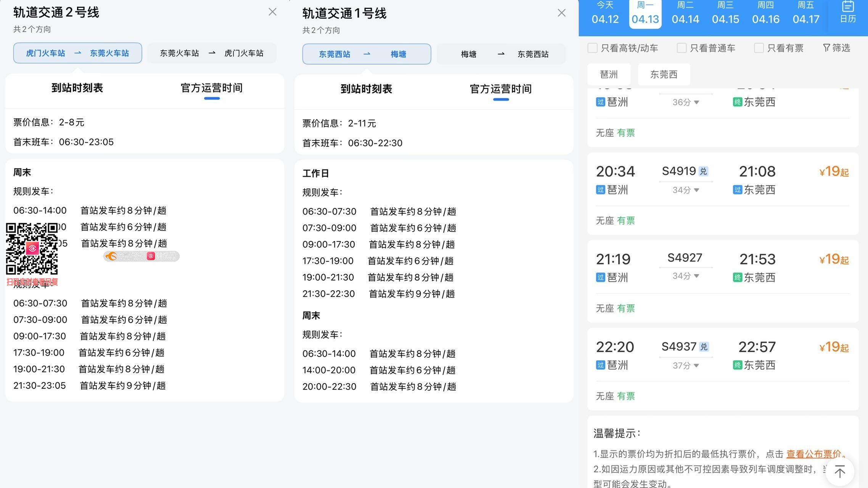Select direction 东莞火车站 to 虎门火车站
Screen dimensions: 868x488
coord(212,53)
